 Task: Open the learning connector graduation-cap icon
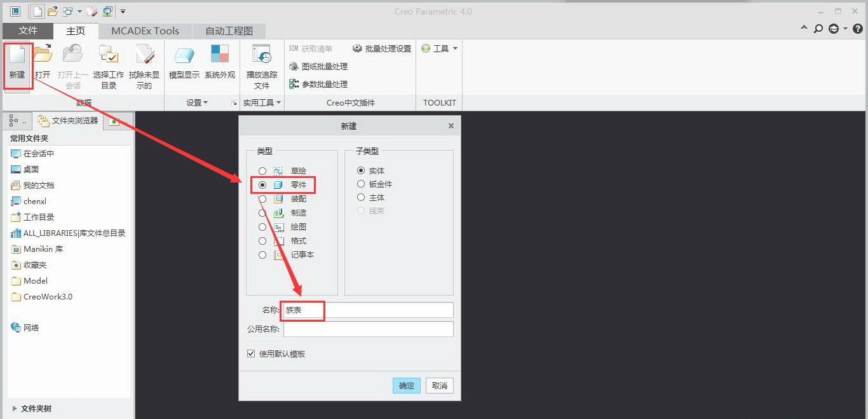(834, 29)
